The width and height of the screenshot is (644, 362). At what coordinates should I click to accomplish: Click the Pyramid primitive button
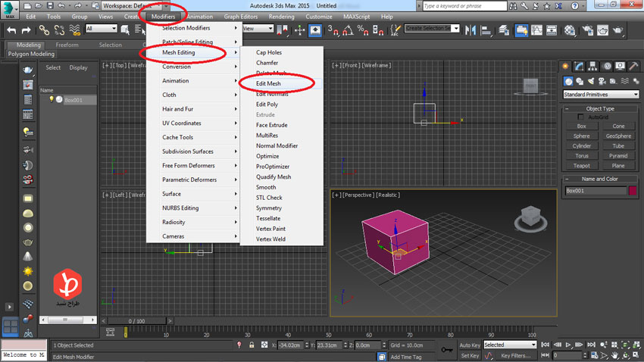[618, 156]
